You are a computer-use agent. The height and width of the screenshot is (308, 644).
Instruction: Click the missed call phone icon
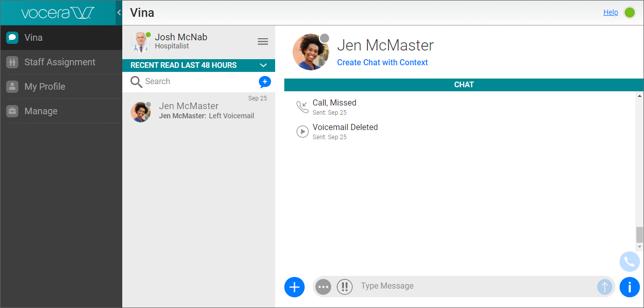pyautogui.click(x=303, y=107)
